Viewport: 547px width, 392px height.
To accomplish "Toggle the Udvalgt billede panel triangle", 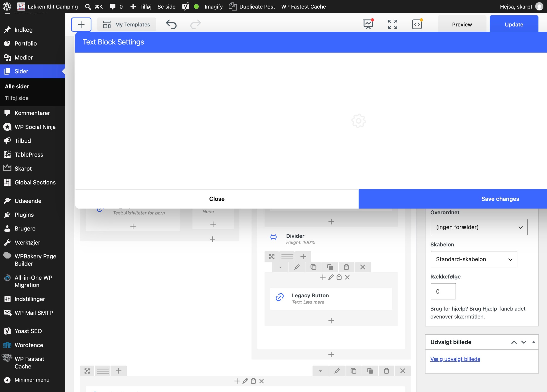I will tap(534, 342).
